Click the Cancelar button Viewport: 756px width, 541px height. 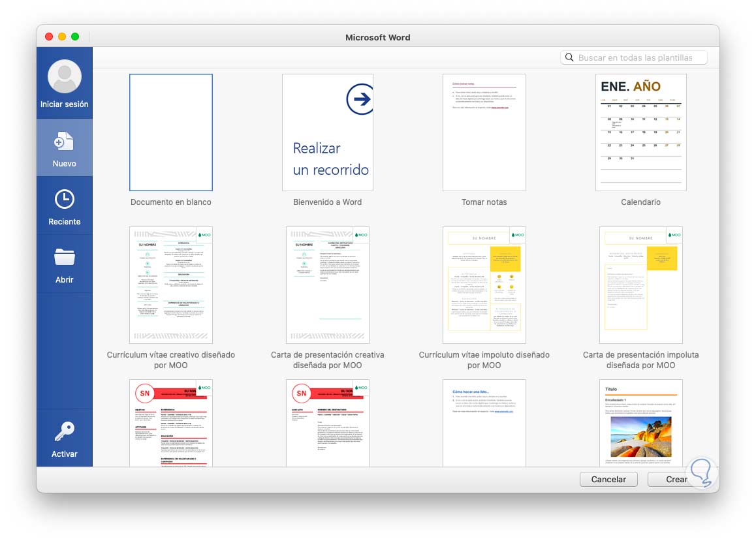pos(608,480)
